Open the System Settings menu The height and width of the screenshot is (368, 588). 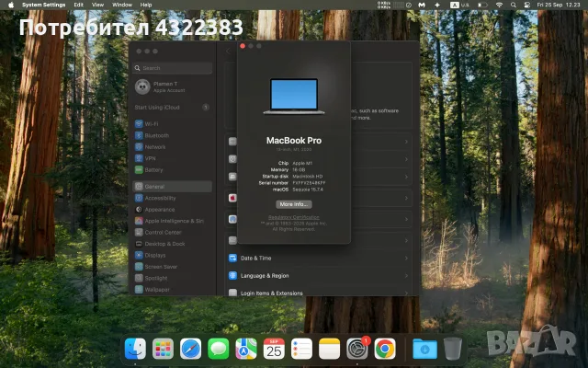43,5
